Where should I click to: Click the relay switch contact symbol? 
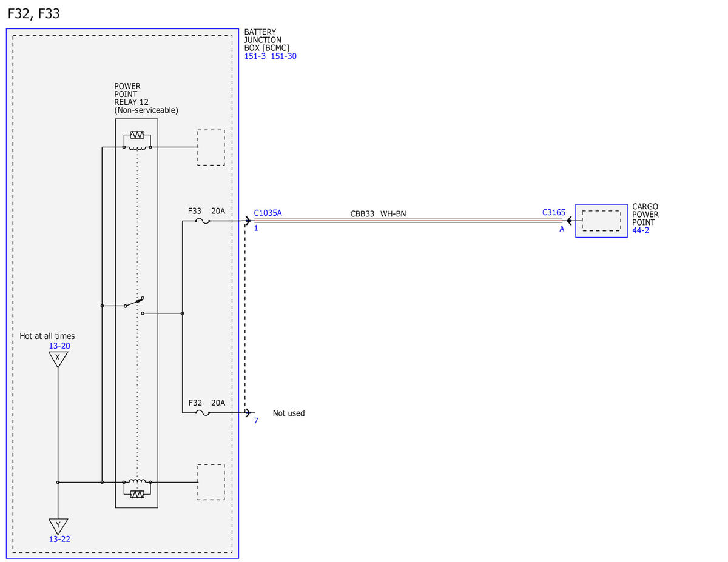[133, 305]
